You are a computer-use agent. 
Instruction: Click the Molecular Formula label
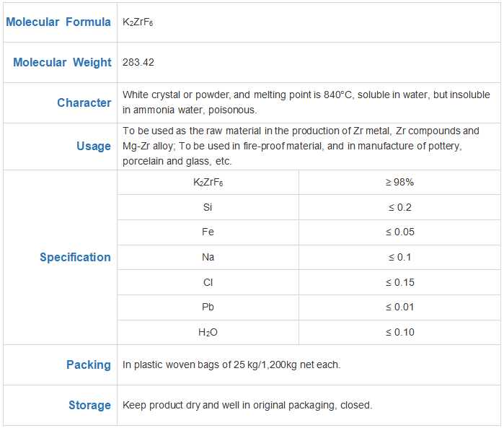58,22
